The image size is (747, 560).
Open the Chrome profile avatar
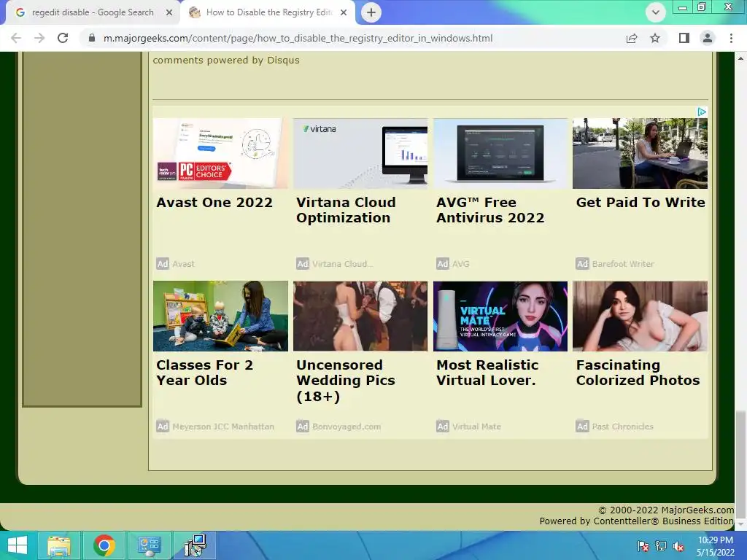pos(708,38)
